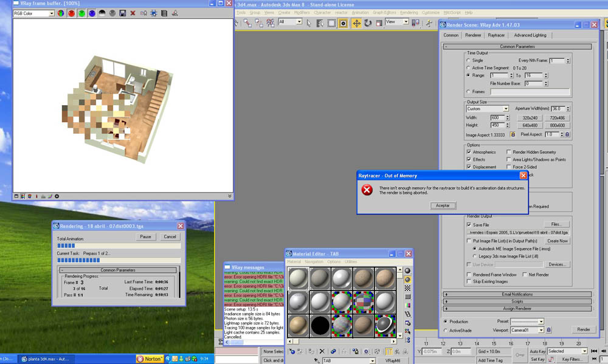Choose Rectangular Selection Region tool
The height and width of the screenshot is (364, 608).
331,23
